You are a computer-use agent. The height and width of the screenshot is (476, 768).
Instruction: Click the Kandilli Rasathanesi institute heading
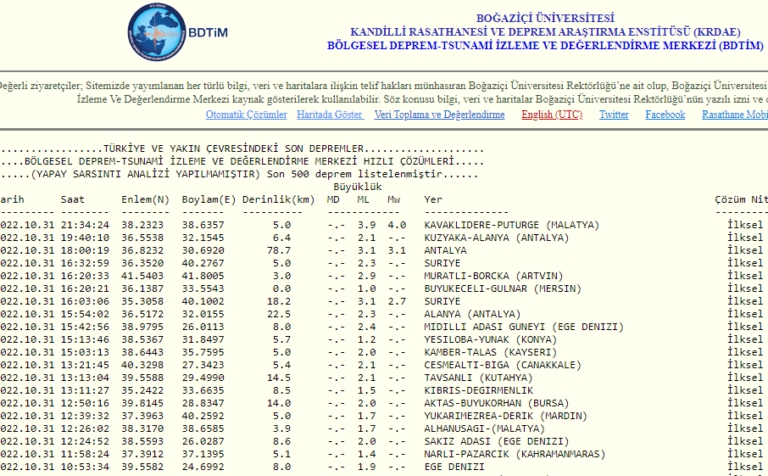click(x=545, y=32)
